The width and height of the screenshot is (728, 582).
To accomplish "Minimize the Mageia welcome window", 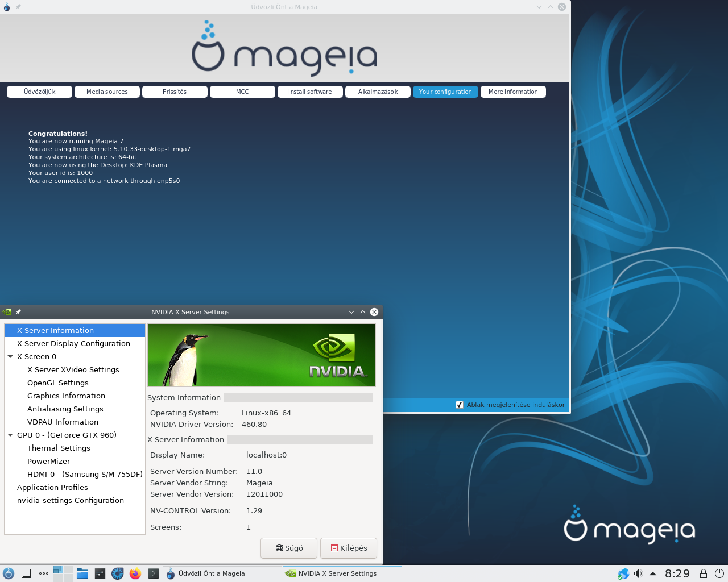I will tap(539, 7).
